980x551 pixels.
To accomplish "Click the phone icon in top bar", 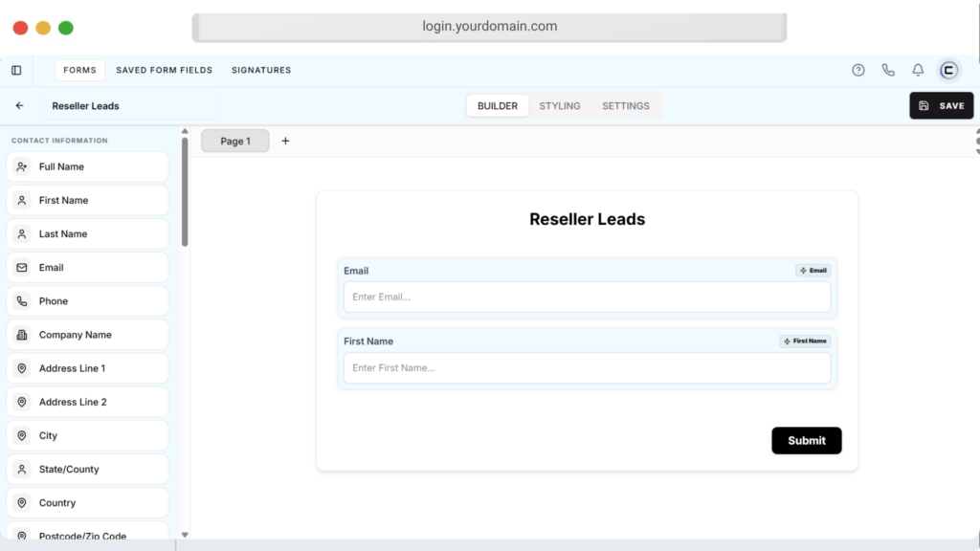I will (x=888, y=70).
